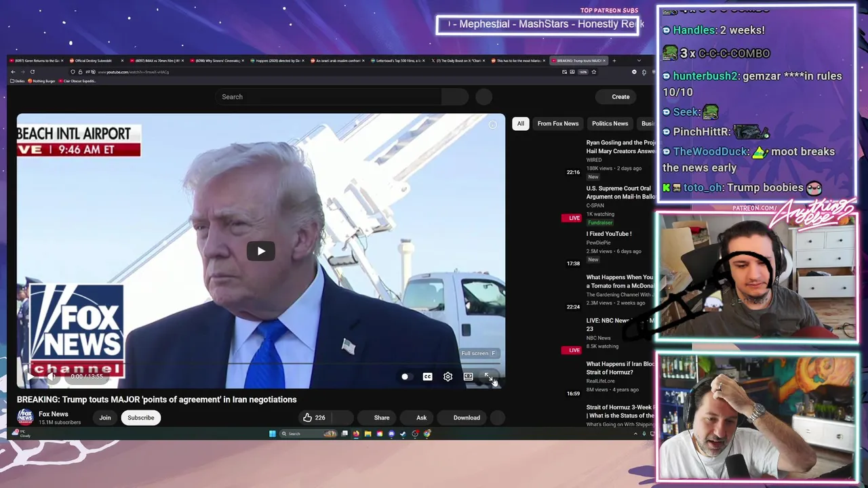
Task: Open Fox News channel name link
Action: 54,414
